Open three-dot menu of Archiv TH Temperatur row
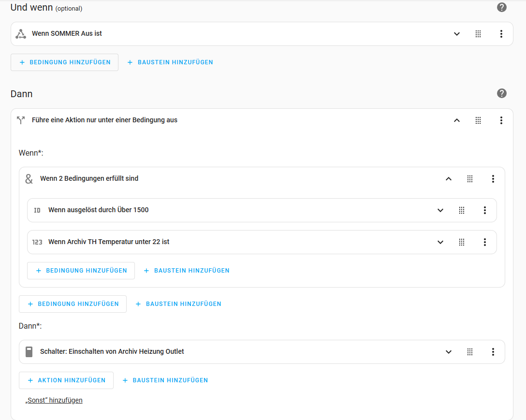Screen dimensions: 526x420 tap(485, 242)
